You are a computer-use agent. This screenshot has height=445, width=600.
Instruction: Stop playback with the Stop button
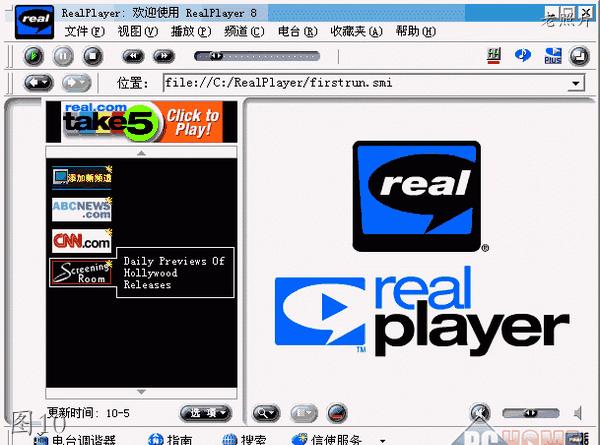93,56
